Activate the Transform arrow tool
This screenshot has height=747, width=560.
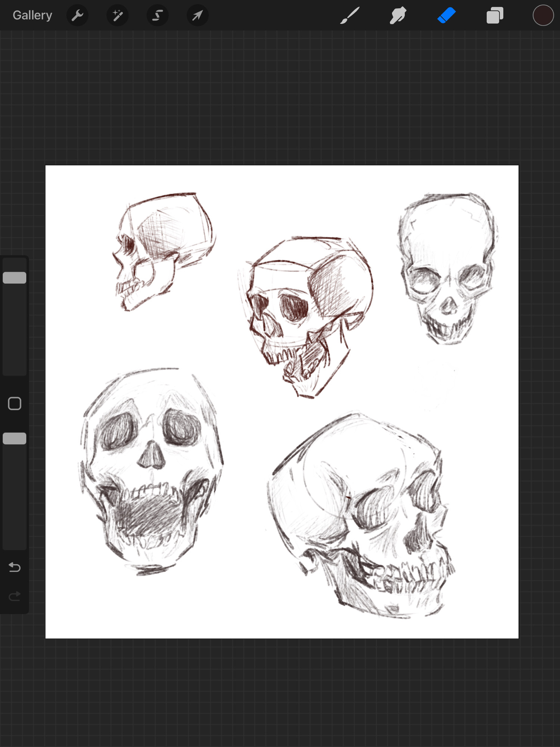tap(197, 15)
